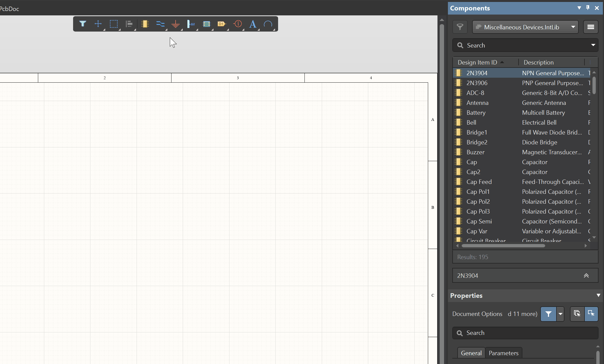
Task: Select the Place Port D1 tool
Action: click(221, 24)
